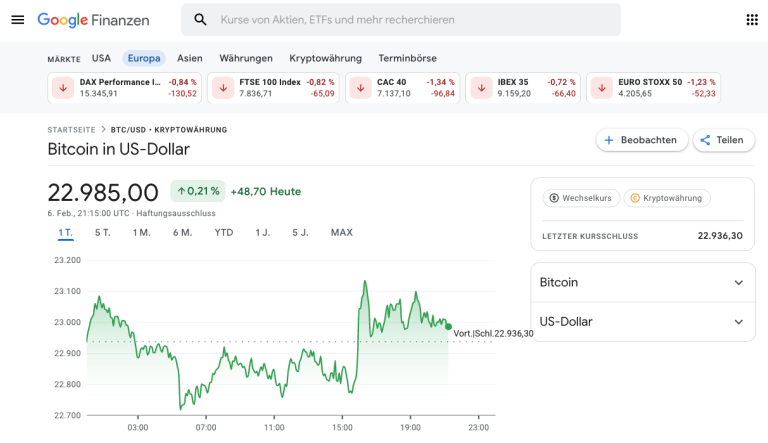Select the 1 T. chart range
The width and height of the screenshot is (768, 443).
tap(66, 233)
